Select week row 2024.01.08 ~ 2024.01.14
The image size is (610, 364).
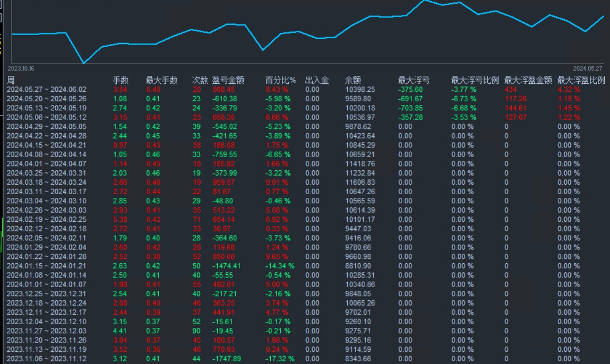tap(305, 275)
